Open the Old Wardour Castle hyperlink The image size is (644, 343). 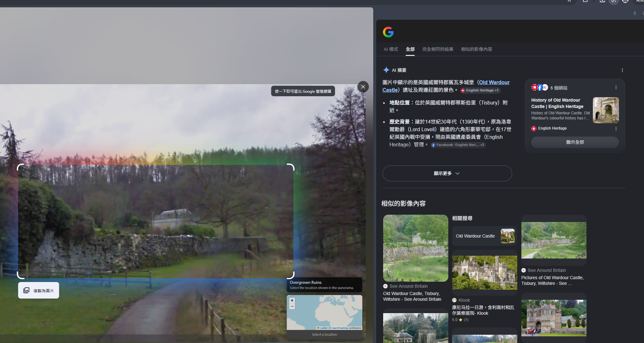494,82
